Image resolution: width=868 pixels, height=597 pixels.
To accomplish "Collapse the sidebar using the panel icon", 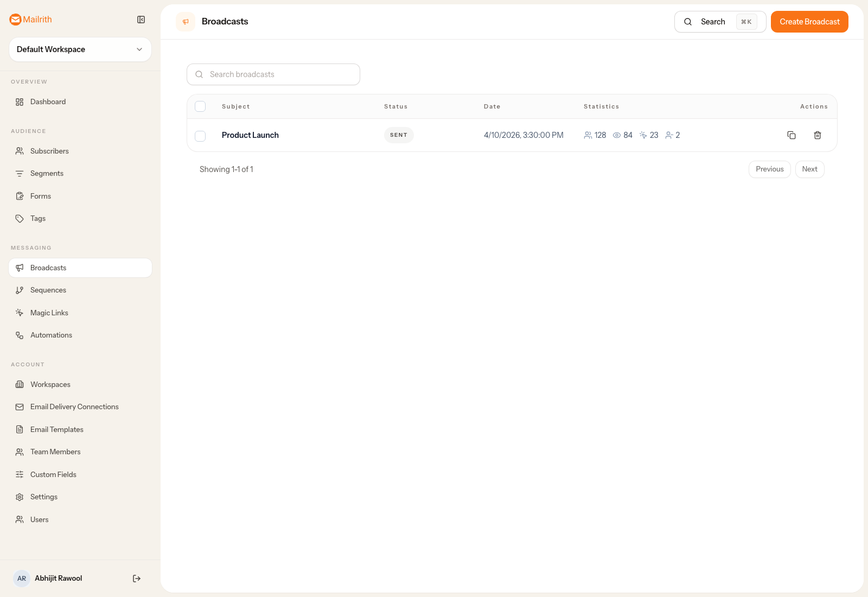I will pyautogui.click(x=141, y=20).
